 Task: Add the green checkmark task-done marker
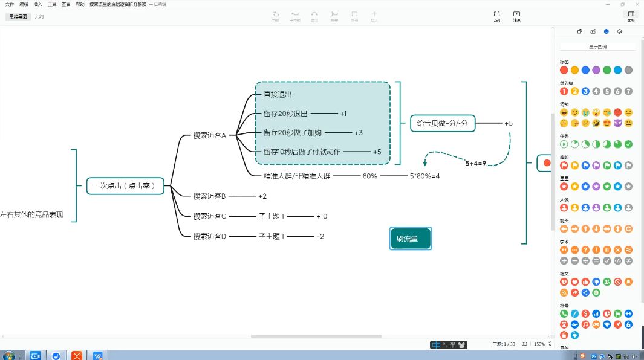(x=628, y=144)
